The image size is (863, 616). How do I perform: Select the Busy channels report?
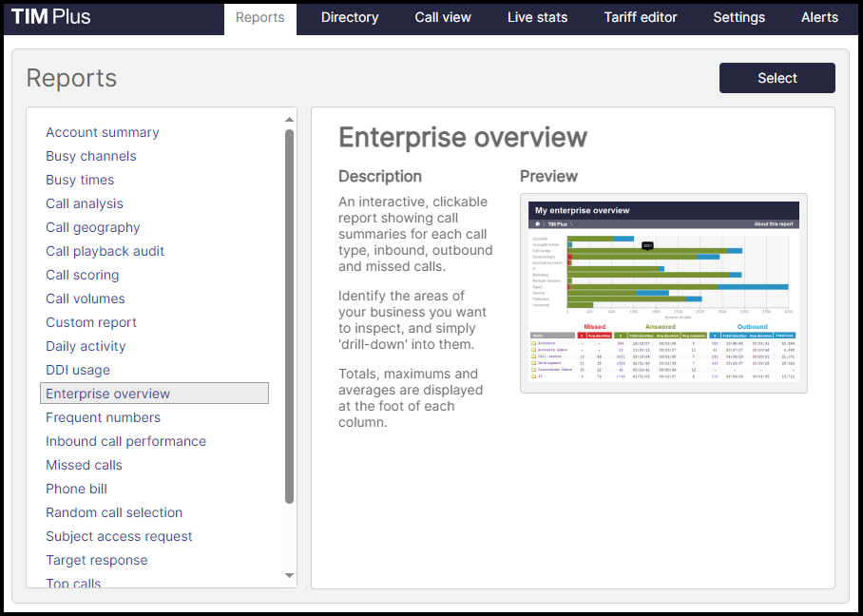[90, 156]
